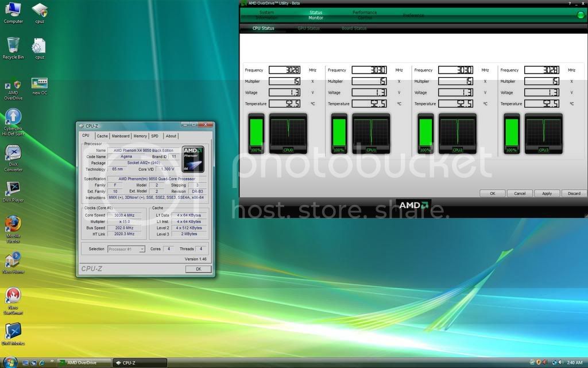This screenshot has height=368, width=588.
Task: Click CPU1 100% usage bar
Action: pyautogui.click(x=339, y=133)
